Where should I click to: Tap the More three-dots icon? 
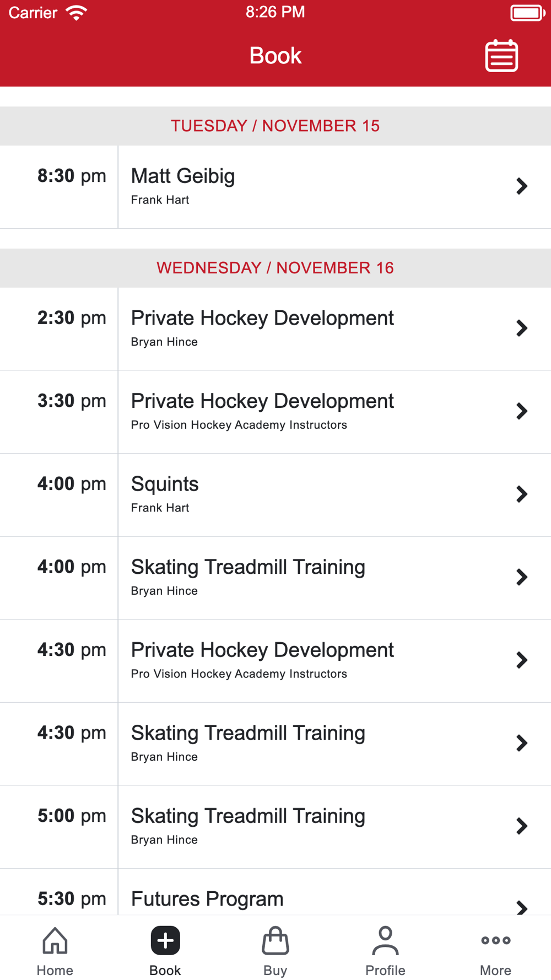point(496,940)
